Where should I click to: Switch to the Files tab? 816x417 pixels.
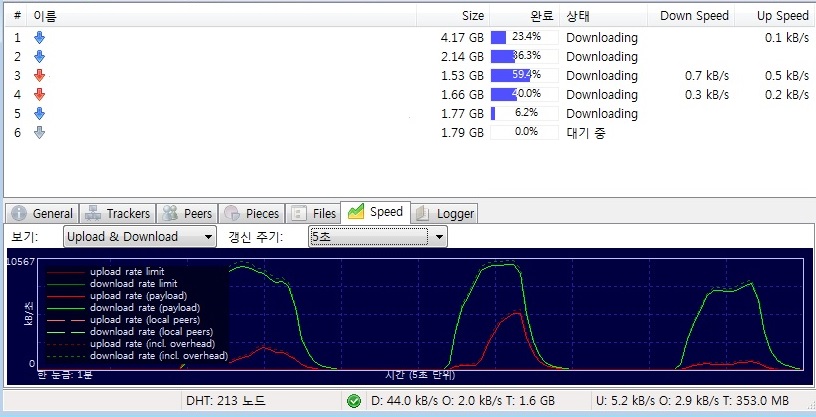click(x=313, y=213)
